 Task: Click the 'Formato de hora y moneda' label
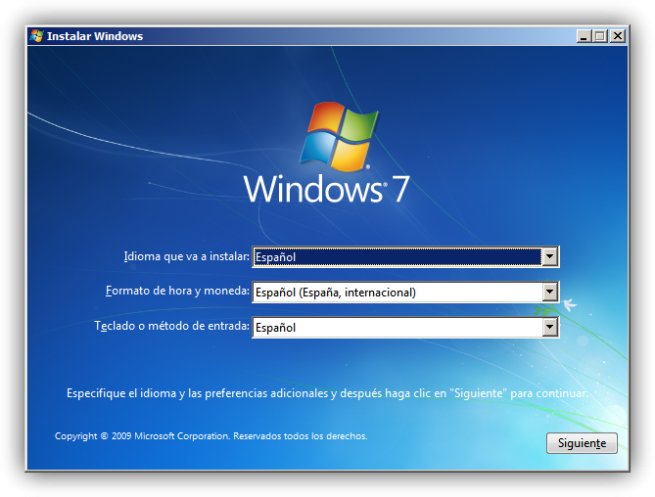177,291
